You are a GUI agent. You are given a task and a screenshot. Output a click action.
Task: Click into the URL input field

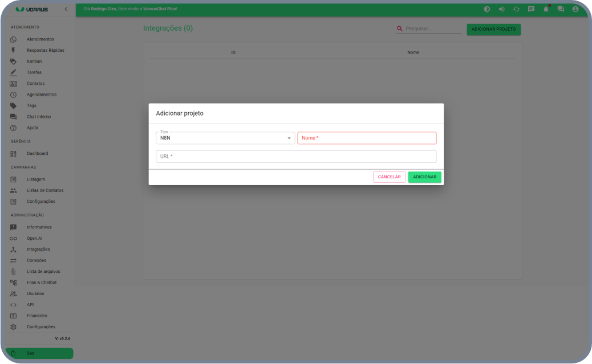click(x=296, y=157)
